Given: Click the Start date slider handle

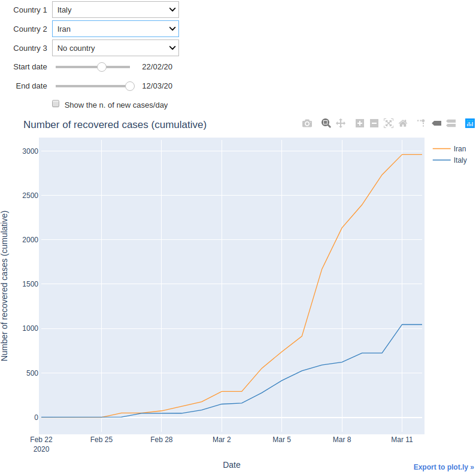Looking at the screenshot, I should coord(102,67).
